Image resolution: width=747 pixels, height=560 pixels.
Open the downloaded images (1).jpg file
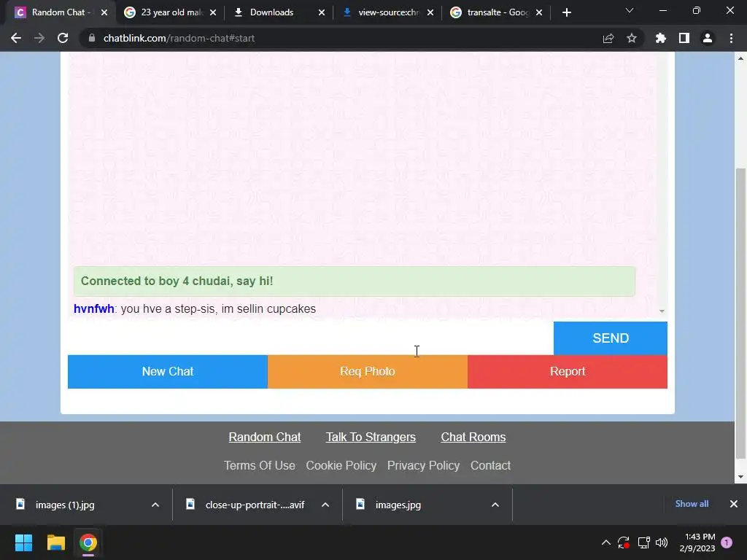pyautogui.click(x=65, y=505)
